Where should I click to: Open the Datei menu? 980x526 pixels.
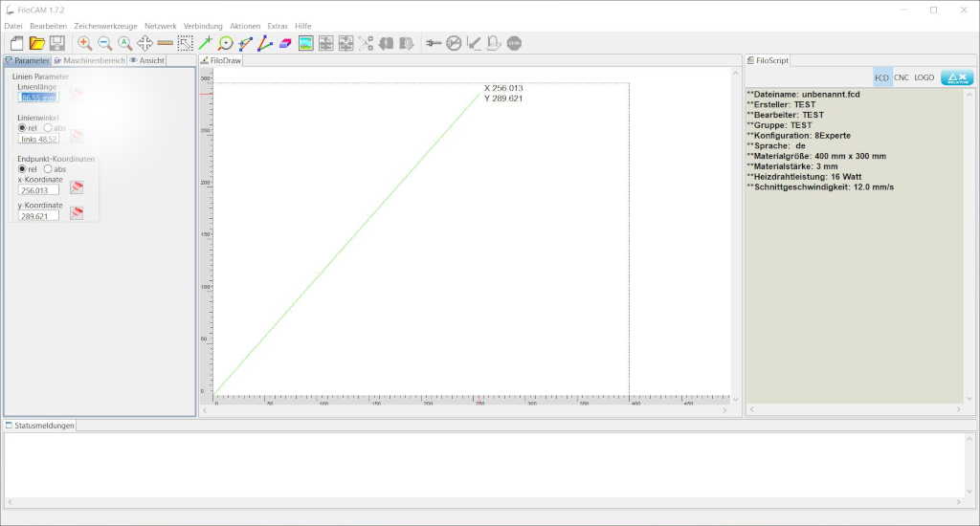click(13, 26)
